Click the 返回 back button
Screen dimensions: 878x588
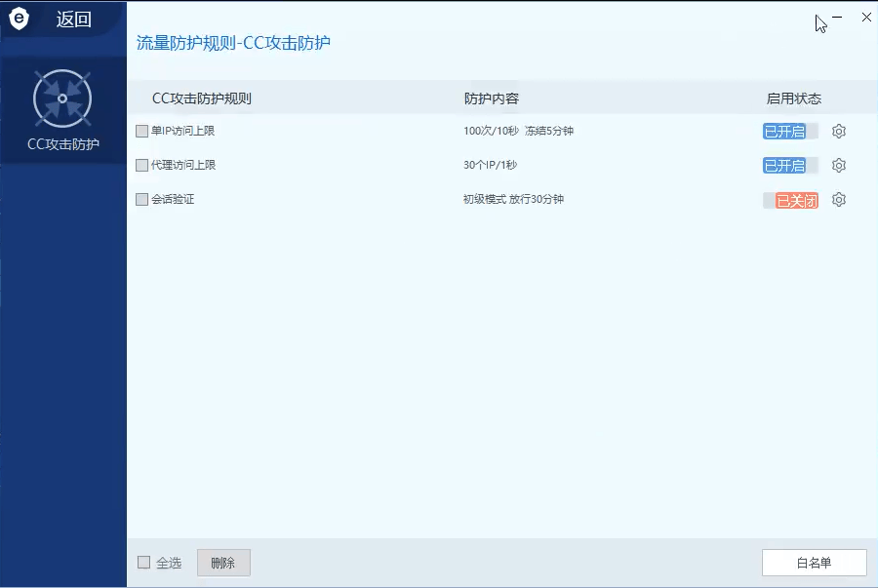point(73,20)
